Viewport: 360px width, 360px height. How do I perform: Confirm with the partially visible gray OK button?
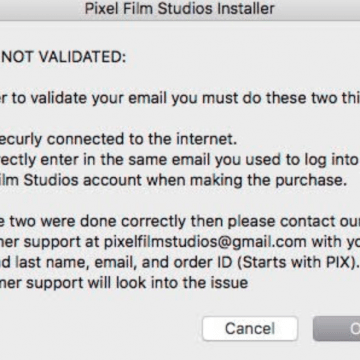(x=337, y=329)
